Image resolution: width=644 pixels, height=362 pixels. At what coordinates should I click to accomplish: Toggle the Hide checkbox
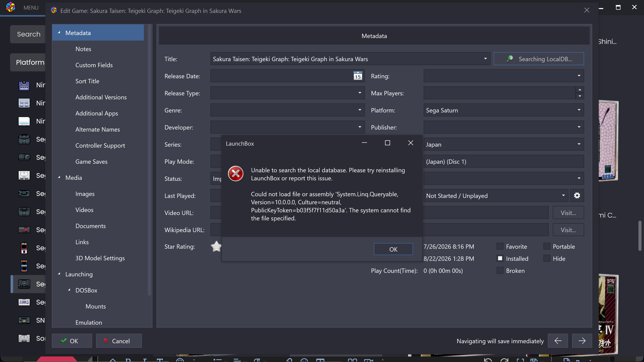[547, 258]
